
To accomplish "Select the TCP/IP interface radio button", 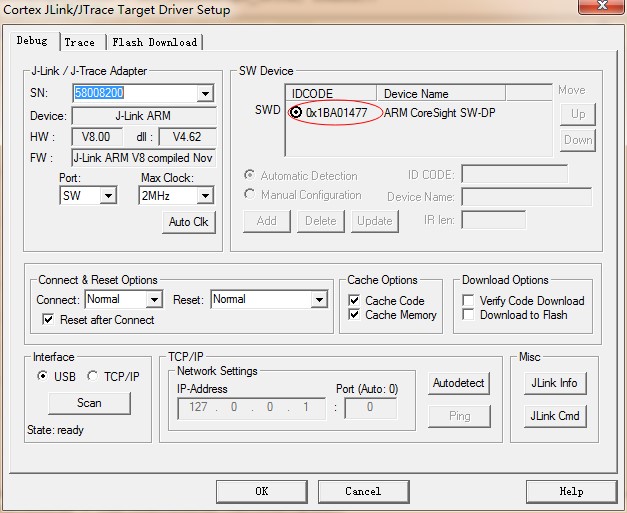I will coord(93,376).
